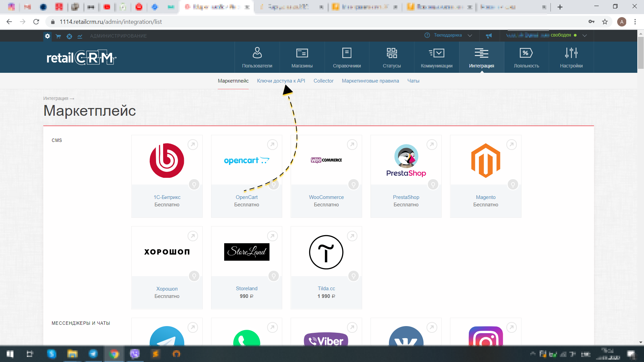Select the crosshair target icon in admin bar
644x362 pixels.
(x=69, y=36)
